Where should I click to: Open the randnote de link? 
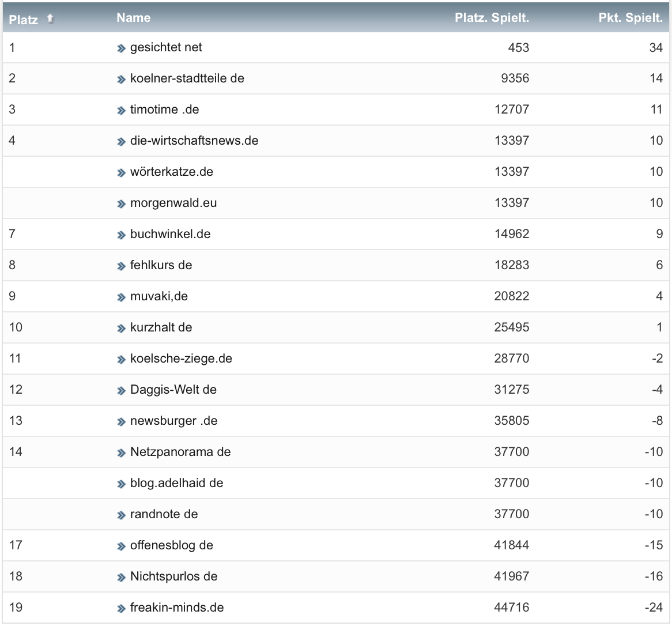point(164,514)
